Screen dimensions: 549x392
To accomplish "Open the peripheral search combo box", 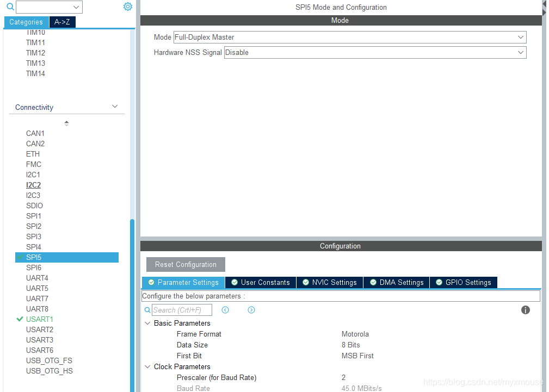I will (x=49, y=7).
